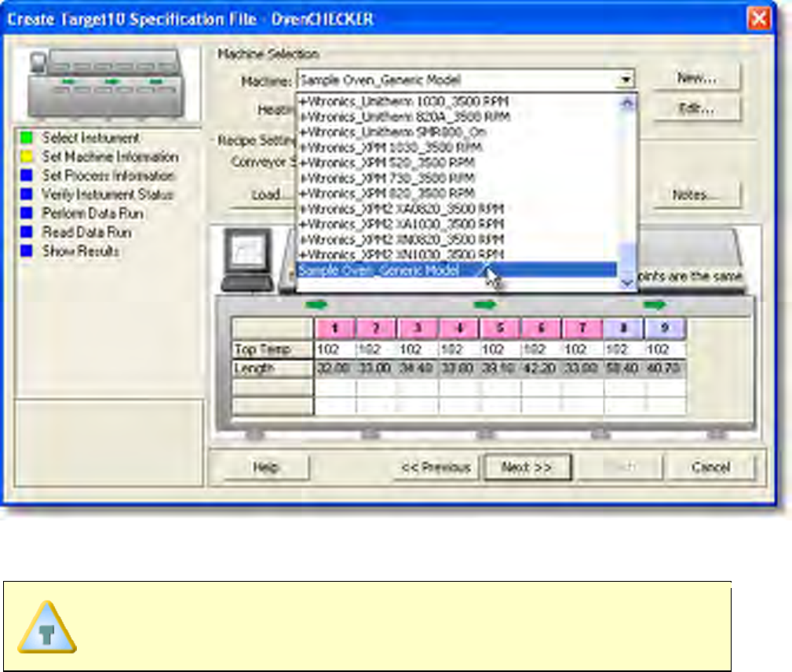
Task: Click the green square beside Select Instrument
Action: pyautogui.click(x=26, y=137)
